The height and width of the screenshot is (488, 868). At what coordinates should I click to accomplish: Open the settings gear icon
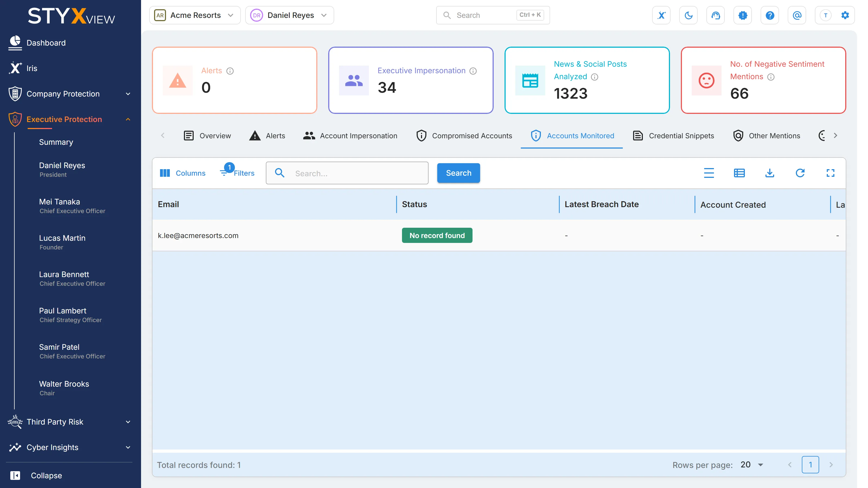coord(845,15)
